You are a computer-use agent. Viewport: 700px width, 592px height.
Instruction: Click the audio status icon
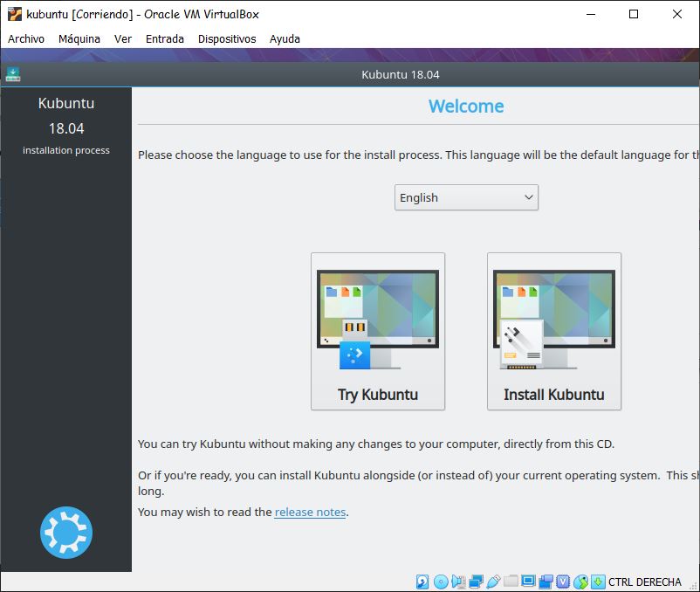[x=458, y=582]
